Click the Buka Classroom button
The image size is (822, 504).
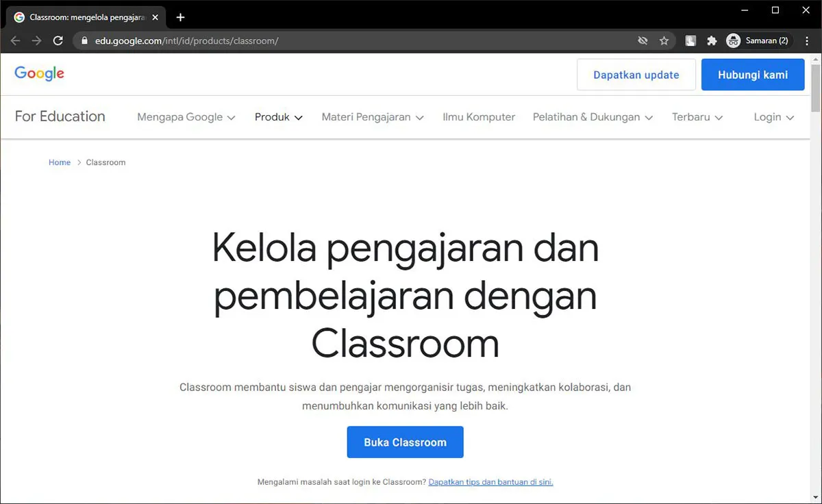(405, 442)
